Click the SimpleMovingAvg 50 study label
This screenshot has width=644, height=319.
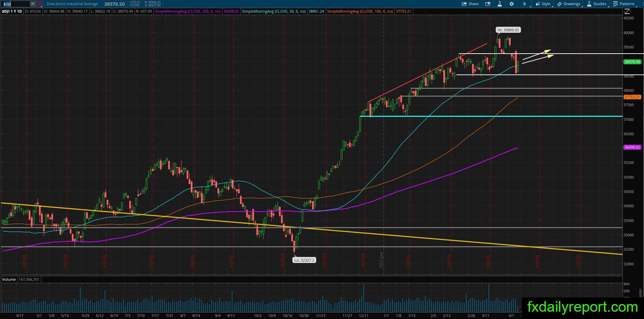[x=274, y=11]
